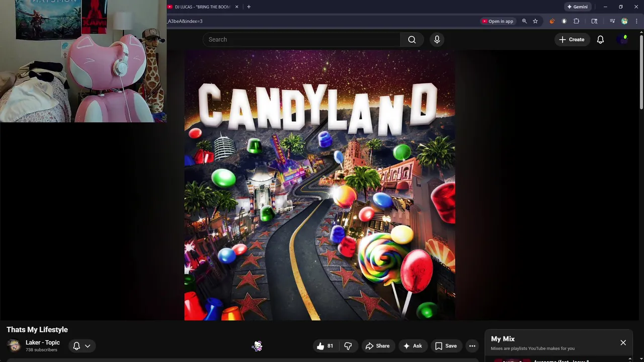This screenshot has height=362, width=644.
Task: Click the orange extension icon
Action: 552,21
